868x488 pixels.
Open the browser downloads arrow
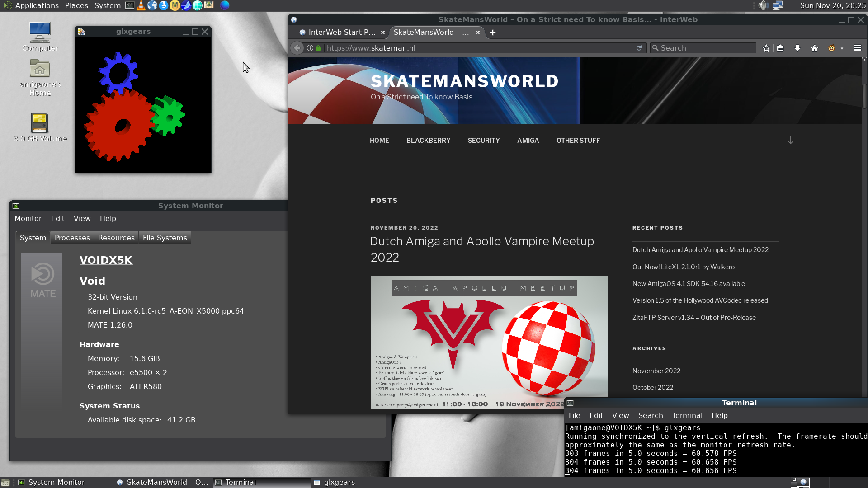point(797,48)
